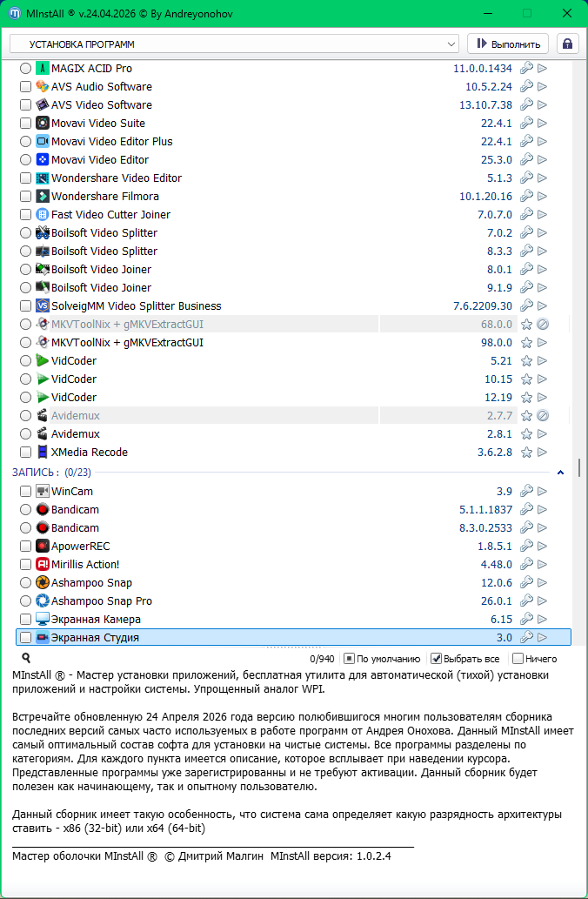
Task: Select the VidCoder 12.19 radio button
Action: coord(26,398)
